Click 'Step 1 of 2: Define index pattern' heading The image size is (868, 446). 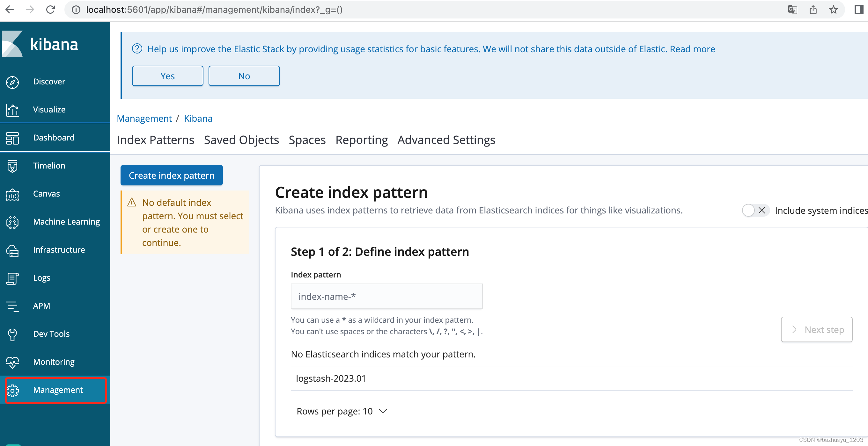click(x=380, y=251)
